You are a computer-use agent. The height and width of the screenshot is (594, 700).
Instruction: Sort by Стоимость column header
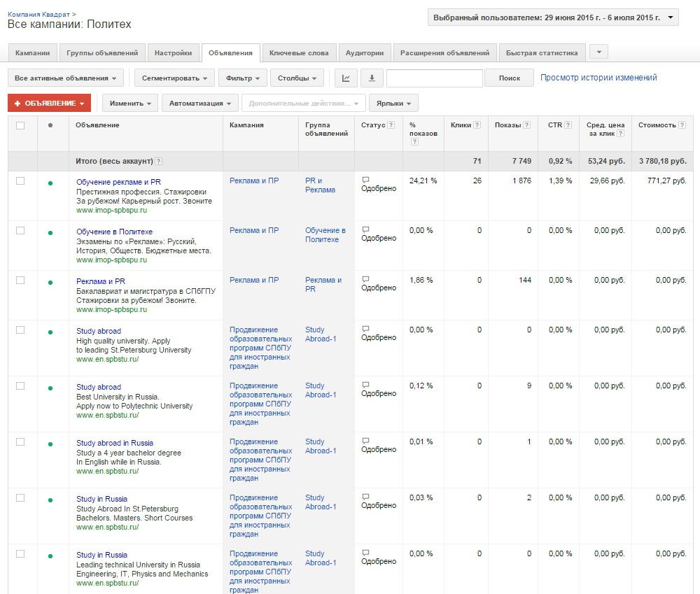[x=657, y=125]
